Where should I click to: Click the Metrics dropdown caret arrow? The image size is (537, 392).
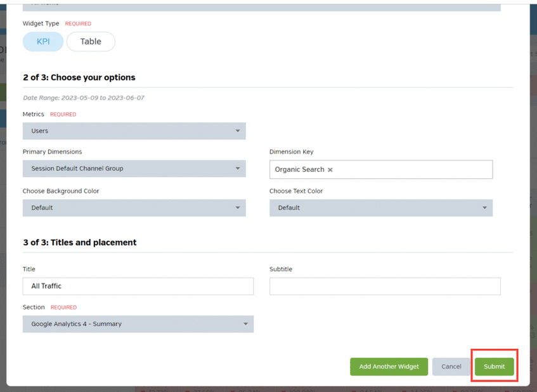point(238,131)
